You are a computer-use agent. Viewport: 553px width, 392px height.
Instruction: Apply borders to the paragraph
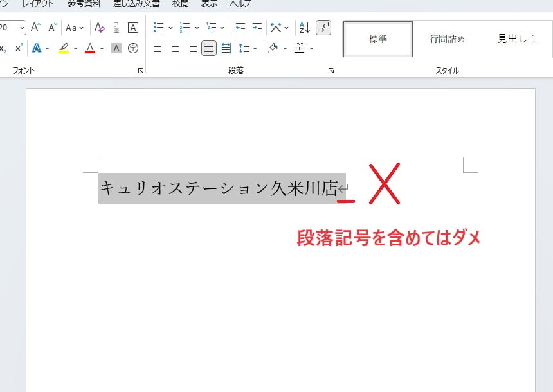tap(300, 48)
